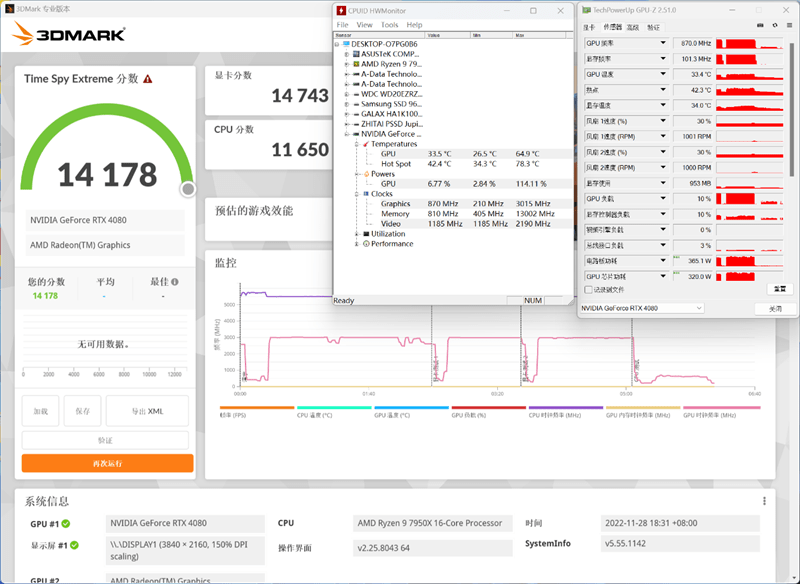Collapse the DESKTOP-O7PG0B6 tree node
Image resolution: width=800 pixels, height=584 pixels.
point(337,44)
